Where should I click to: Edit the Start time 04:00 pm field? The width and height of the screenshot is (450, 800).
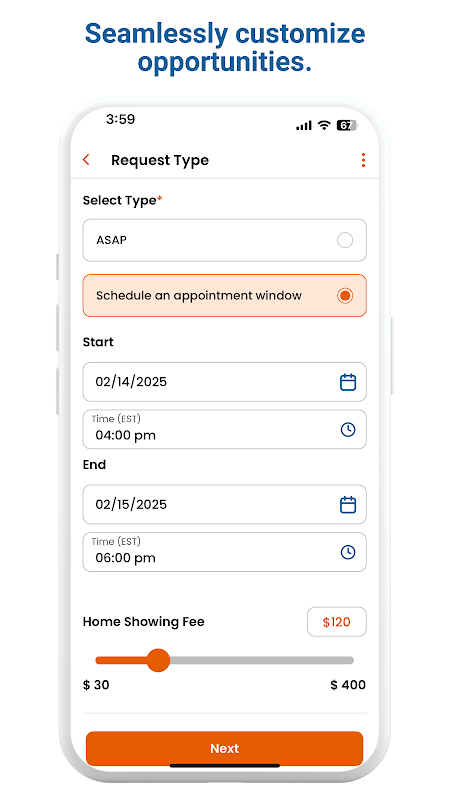(224, 430)
